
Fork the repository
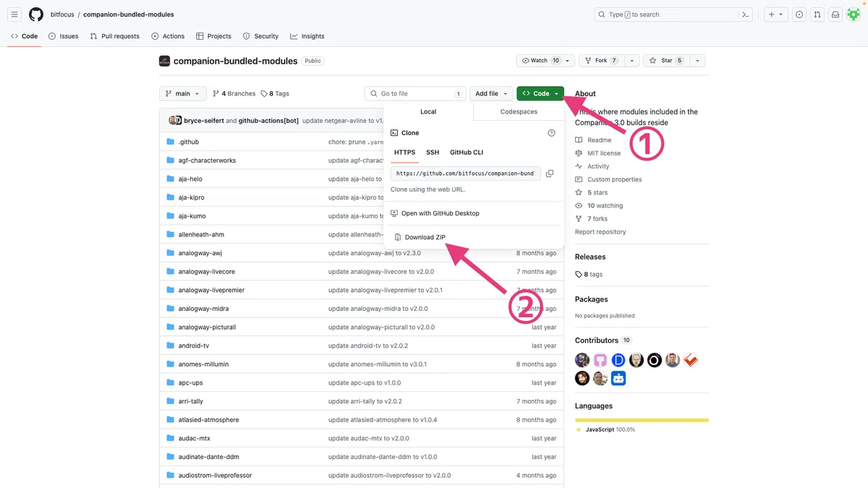click(602, 61)
